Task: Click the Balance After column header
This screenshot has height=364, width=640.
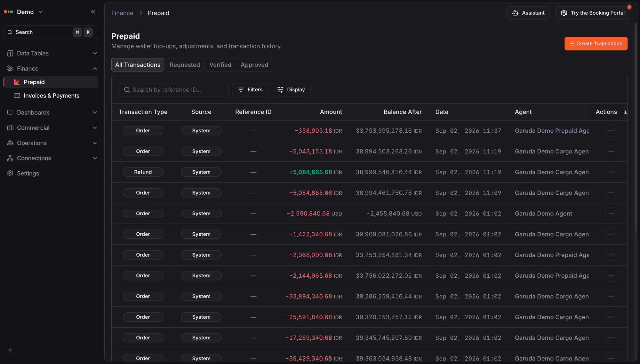Action: click(x=403, y=112)
